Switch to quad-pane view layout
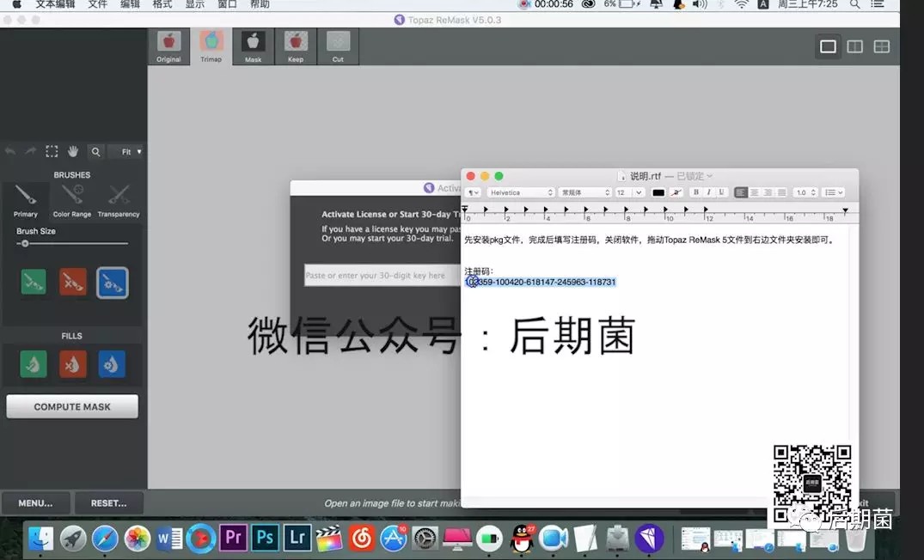 point(882,46)
